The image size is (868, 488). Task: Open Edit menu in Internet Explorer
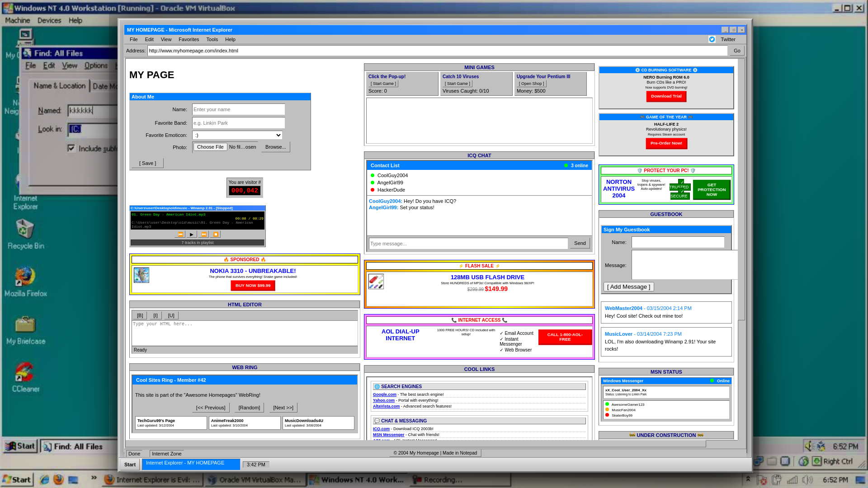pos(149,39)
